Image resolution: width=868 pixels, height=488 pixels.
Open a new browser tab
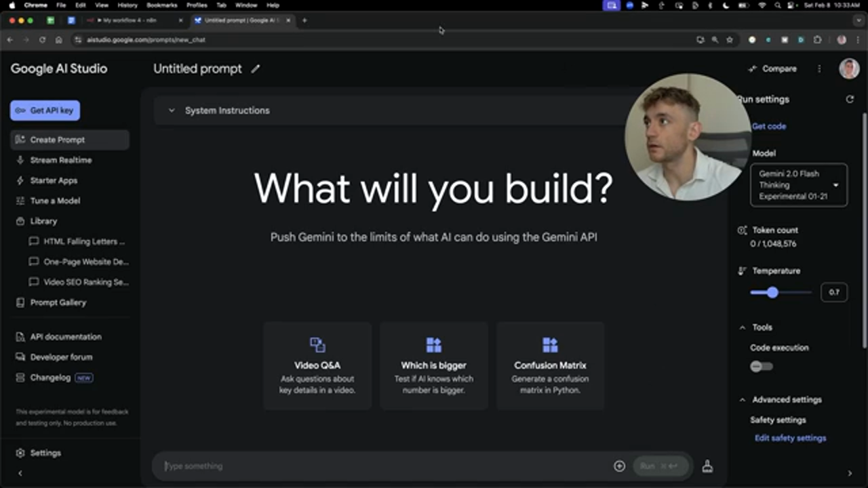coord(304,20)
